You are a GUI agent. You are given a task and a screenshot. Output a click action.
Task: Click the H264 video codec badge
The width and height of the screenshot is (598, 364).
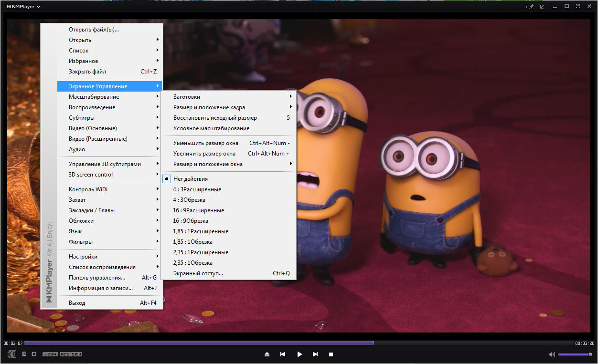[x=50, y=354]
